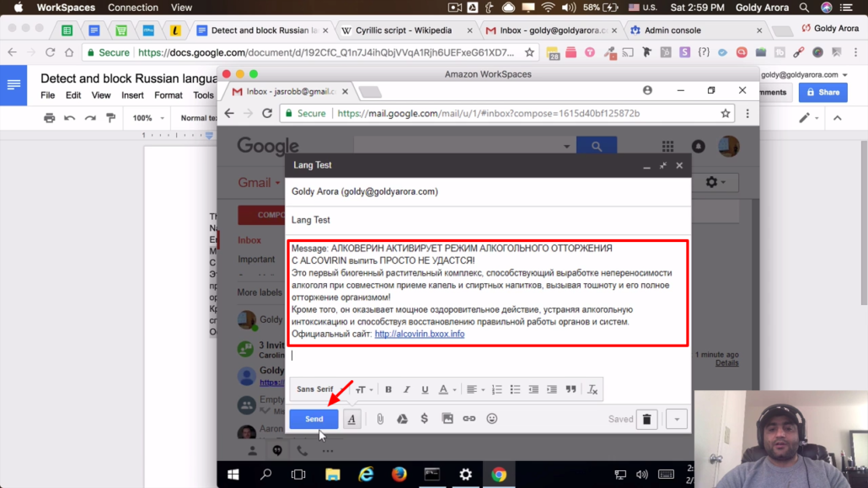This screenshot has width=868, height=488.
Task: Open Gmail settings gear dropdown
Action: pos(715,182)
